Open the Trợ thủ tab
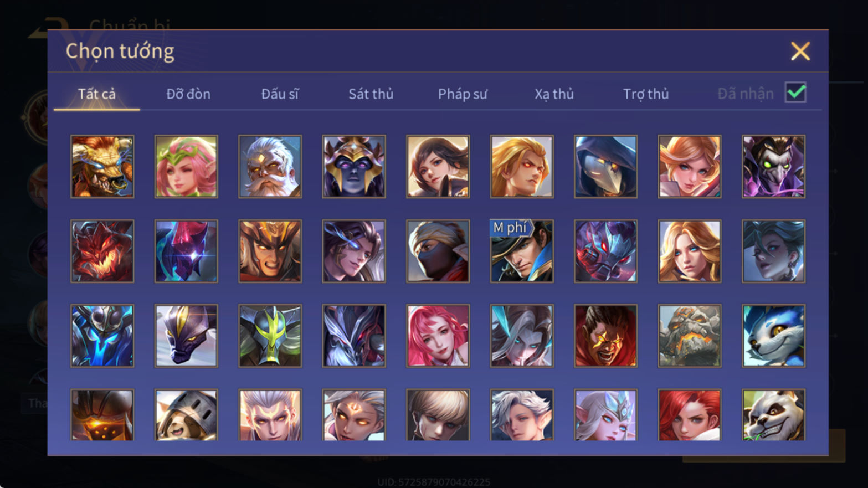868x488 pixels. point(646,94)
